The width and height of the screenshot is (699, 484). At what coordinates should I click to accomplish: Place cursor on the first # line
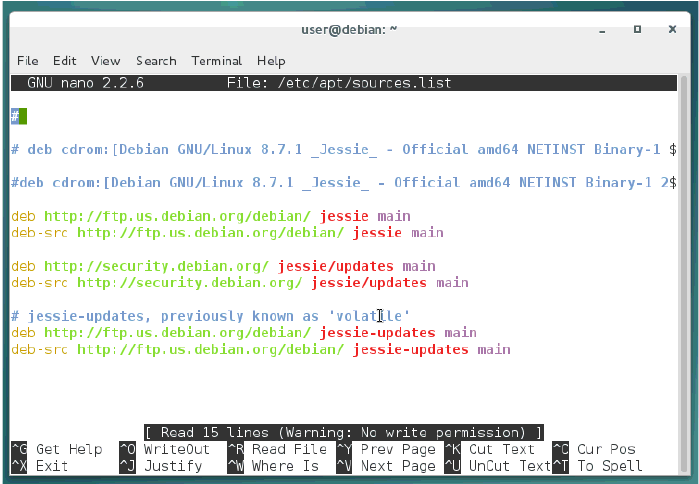coord(19,116)
